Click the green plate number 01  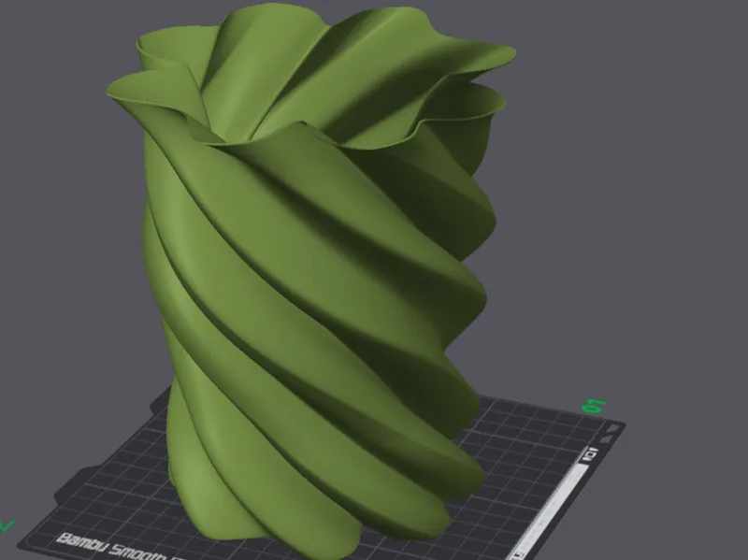[x=595, y=407]
